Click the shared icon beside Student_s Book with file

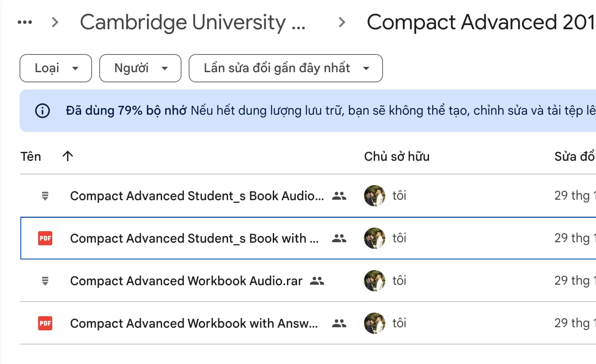click(338, 238)
